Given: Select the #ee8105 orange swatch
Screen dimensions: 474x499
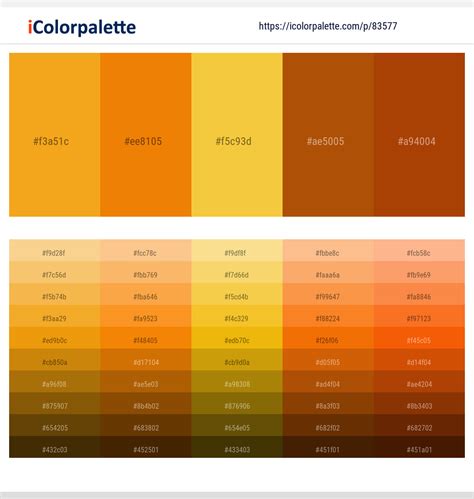Looking at the screenshot, I should pos(146,135).
